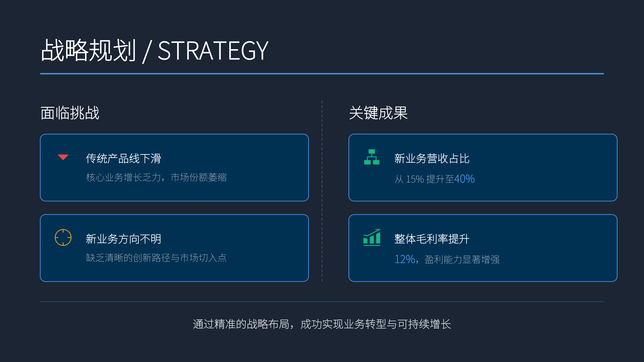
Task: Click the blue underline beneath the title
Action: coord(322,74)
